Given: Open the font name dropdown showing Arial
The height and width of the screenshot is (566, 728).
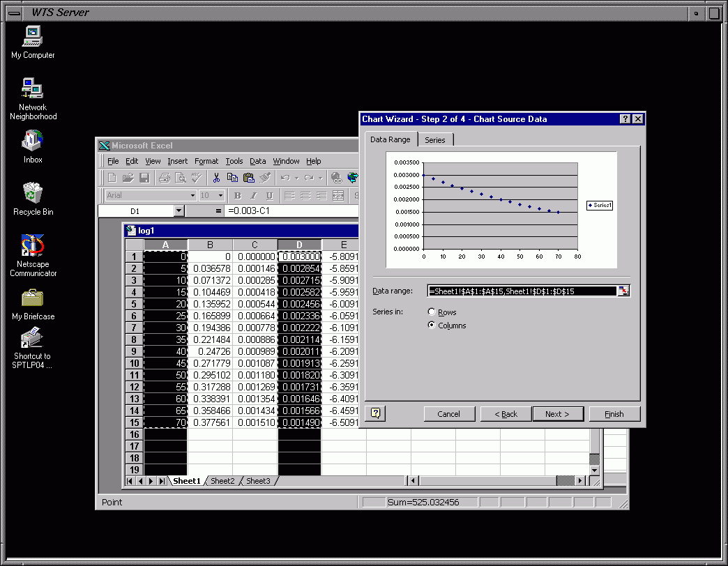Looking at the screenshot, I should coord(192,196).
